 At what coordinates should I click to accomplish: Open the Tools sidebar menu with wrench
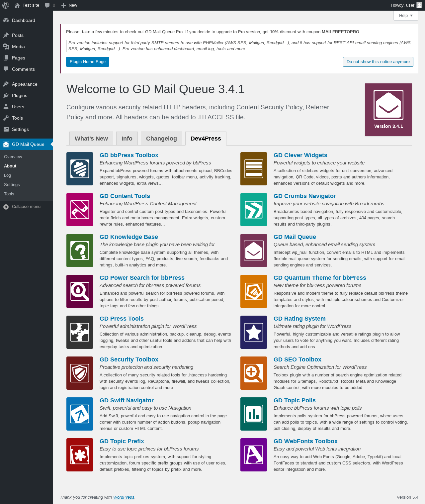click(27, 118)
